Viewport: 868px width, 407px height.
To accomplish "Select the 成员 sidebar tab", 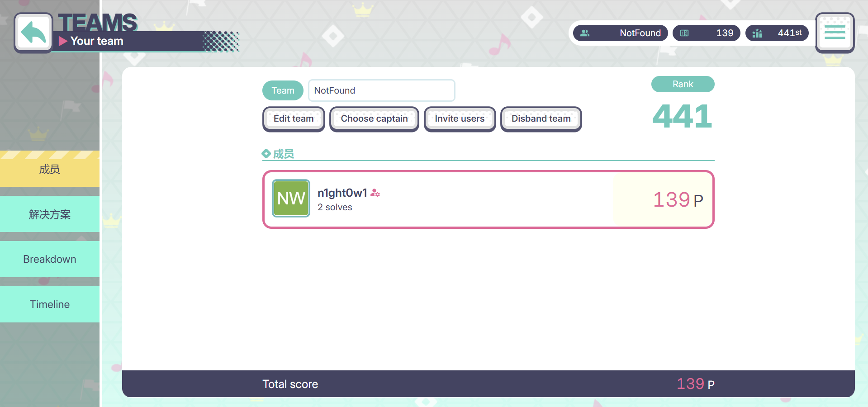I will 50,169.
